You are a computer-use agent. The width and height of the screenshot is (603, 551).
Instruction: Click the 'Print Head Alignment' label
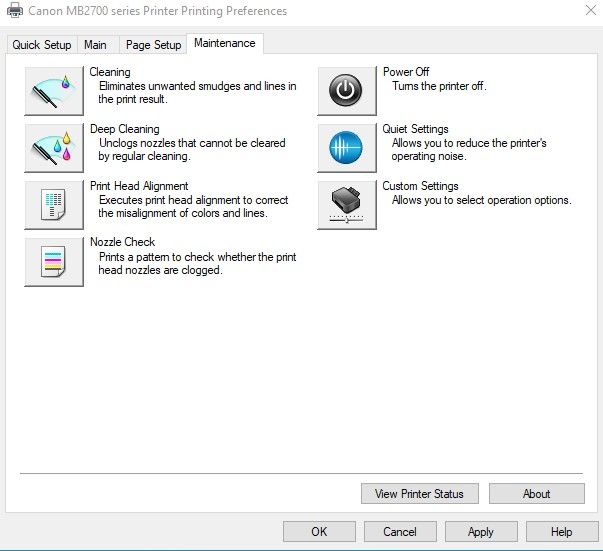point(139,186)
